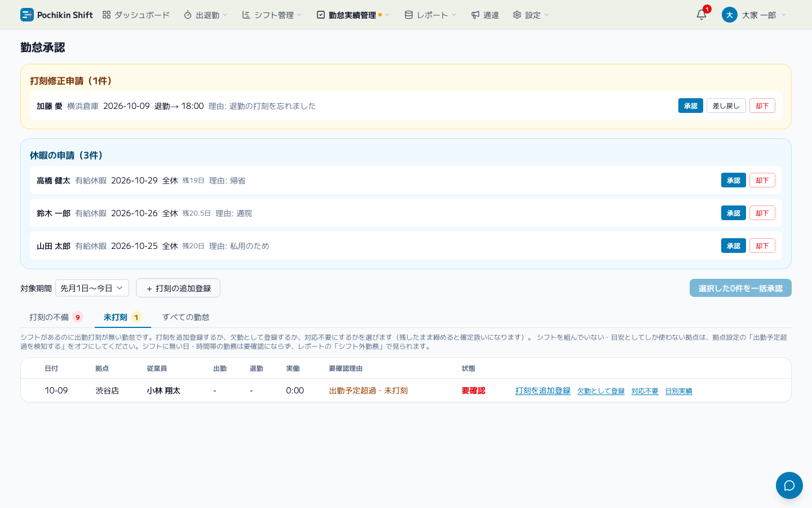Expand the 勤怠実績管理 menu chevron
The height and width of the screenshot is (508, 812).
(x=387, y=15)
